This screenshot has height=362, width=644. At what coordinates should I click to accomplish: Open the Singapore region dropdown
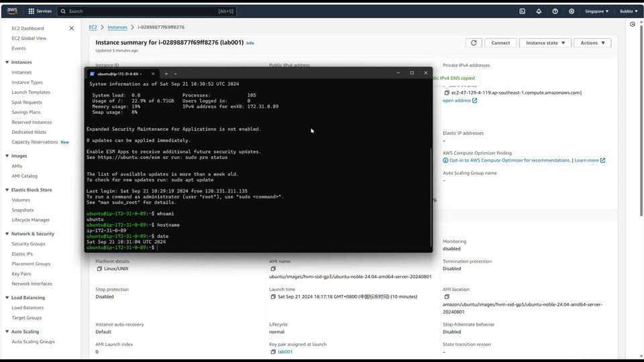tap(596, 11)
